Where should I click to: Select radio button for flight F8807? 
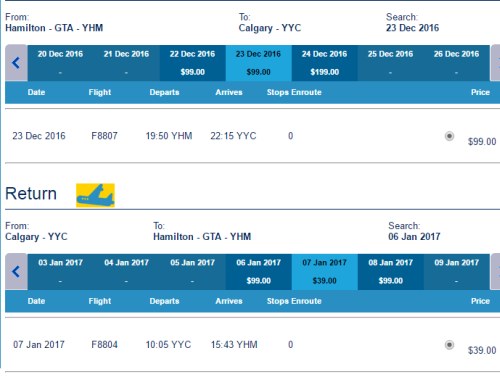449,136
